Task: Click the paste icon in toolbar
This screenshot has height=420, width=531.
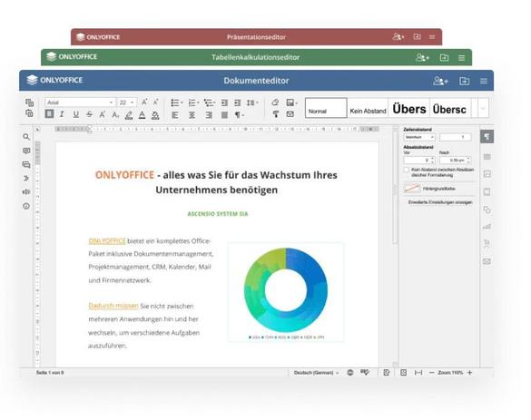Action: pyautogui.click(x=29, y=113)
